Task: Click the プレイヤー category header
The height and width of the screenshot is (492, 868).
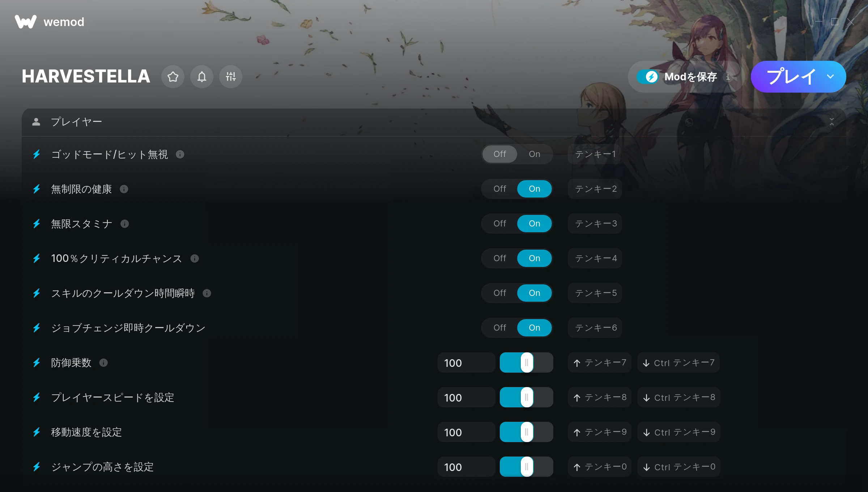Action: 434,122
